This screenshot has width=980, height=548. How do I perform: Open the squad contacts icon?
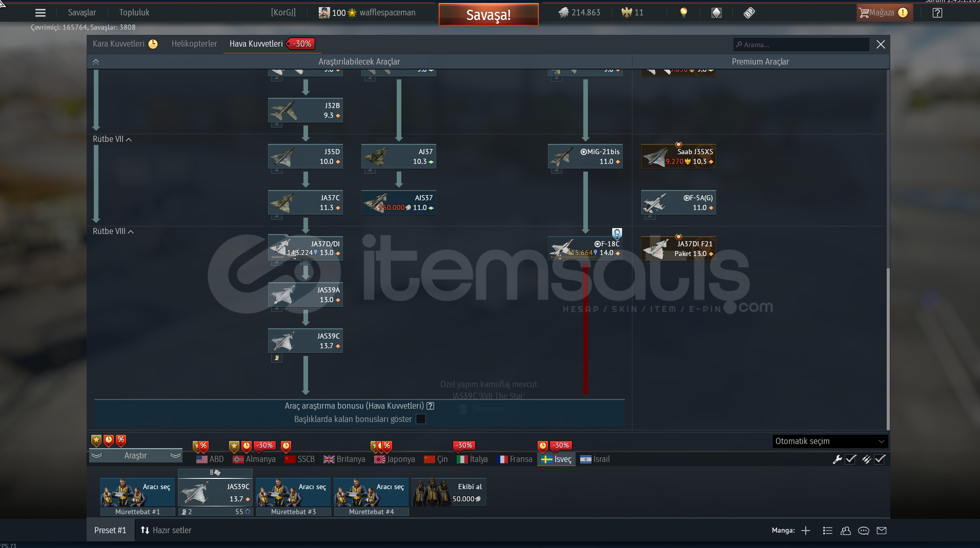tap(846, 531)
